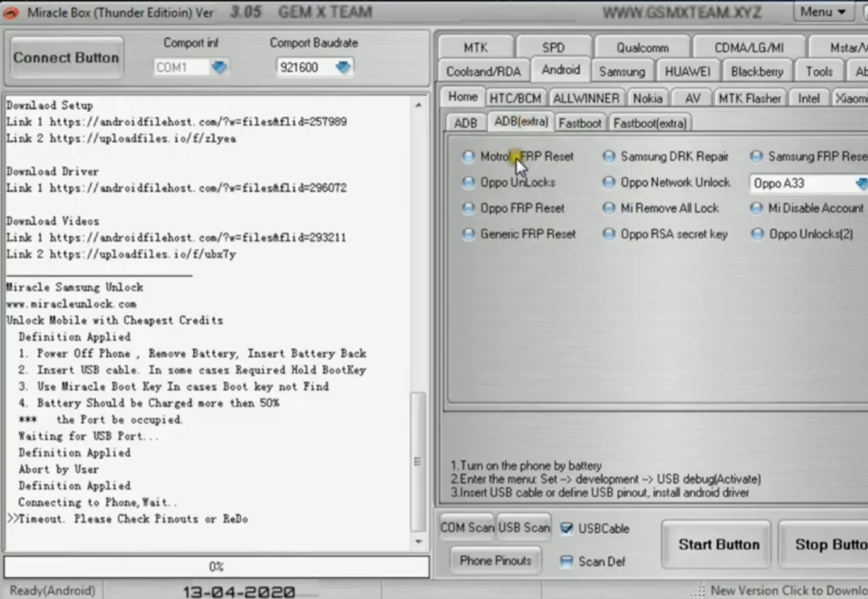Select the Android tab
Viewport: 868px width, 599px height.
[x=561, y=70]
